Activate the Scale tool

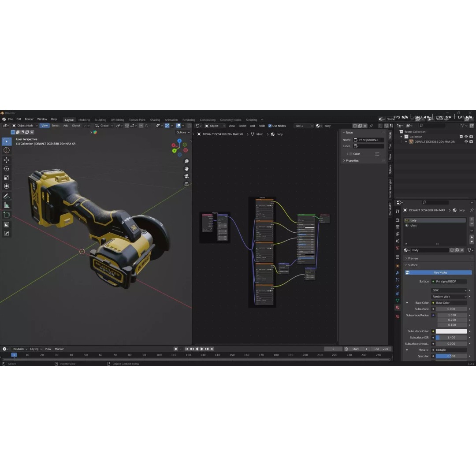[6, 178]
